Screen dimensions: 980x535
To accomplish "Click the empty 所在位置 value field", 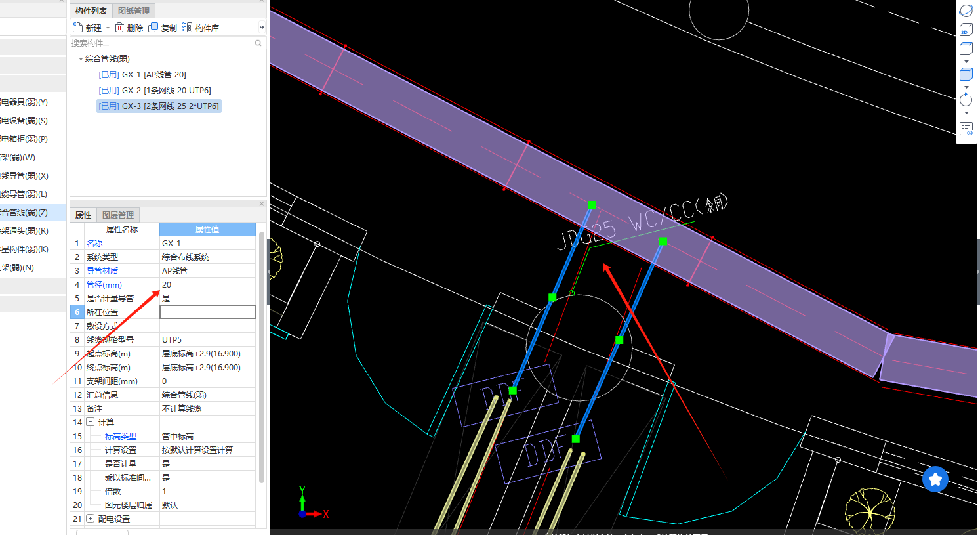I will 207,312.
